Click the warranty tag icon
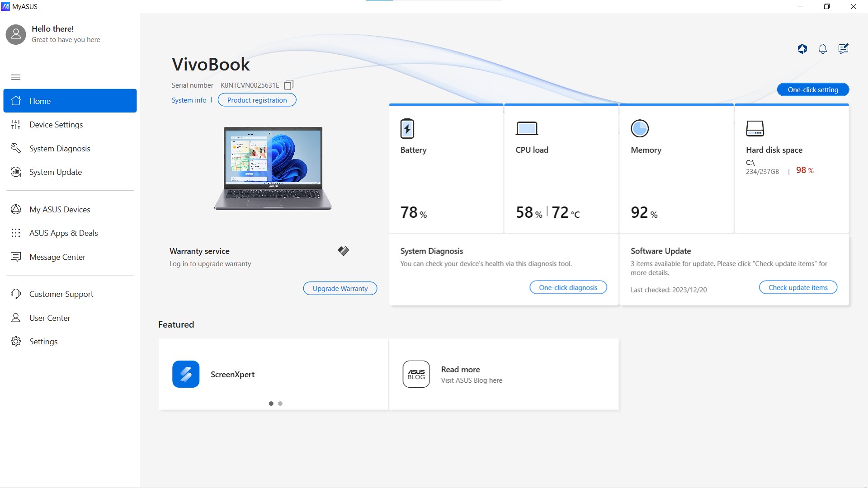868x488 pixels. (x=343, y=251)
